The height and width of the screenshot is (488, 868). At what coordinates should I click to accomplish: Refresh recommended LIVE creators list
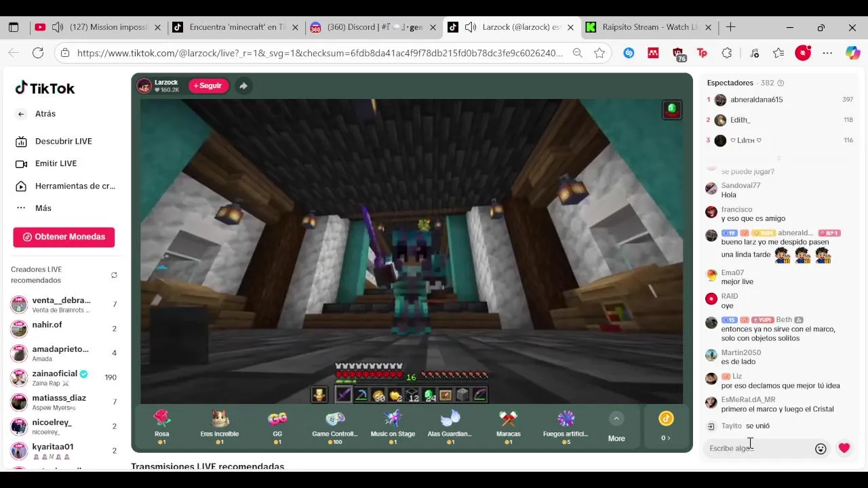click(x=114, y=275)
